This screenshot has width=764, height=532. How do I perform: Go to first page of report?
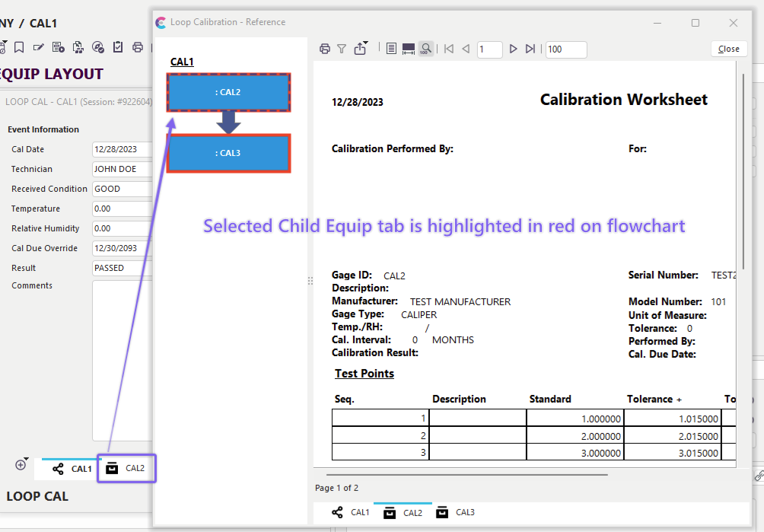point(449,49)
